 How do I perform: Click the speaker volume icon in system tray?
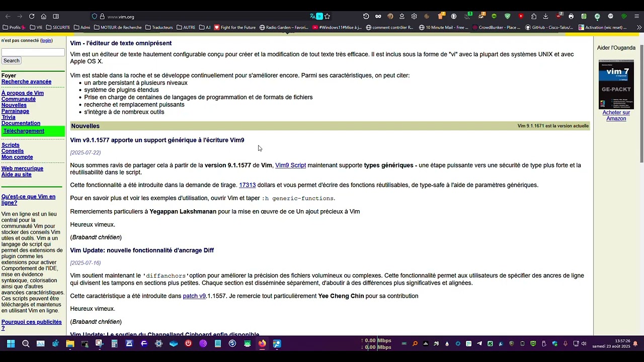point(584,344)
